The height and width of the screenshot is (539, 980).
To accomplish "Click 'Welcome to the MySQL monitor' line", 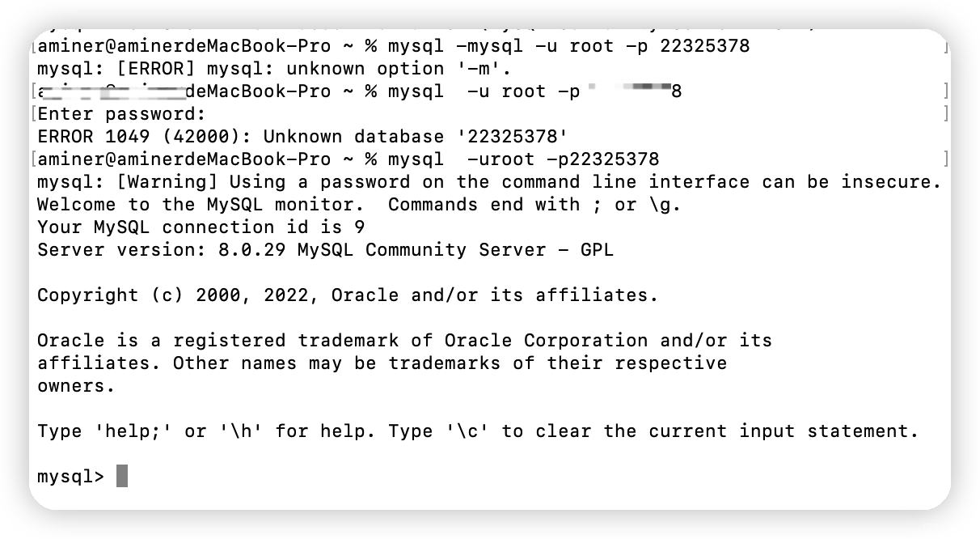I will point(359,205).
